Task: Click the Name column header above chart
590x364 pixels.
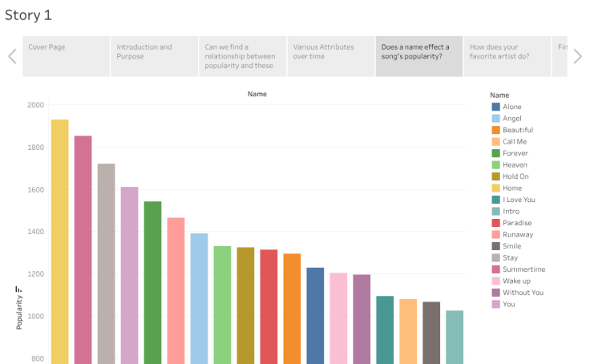Action: [x=257, y=94]
